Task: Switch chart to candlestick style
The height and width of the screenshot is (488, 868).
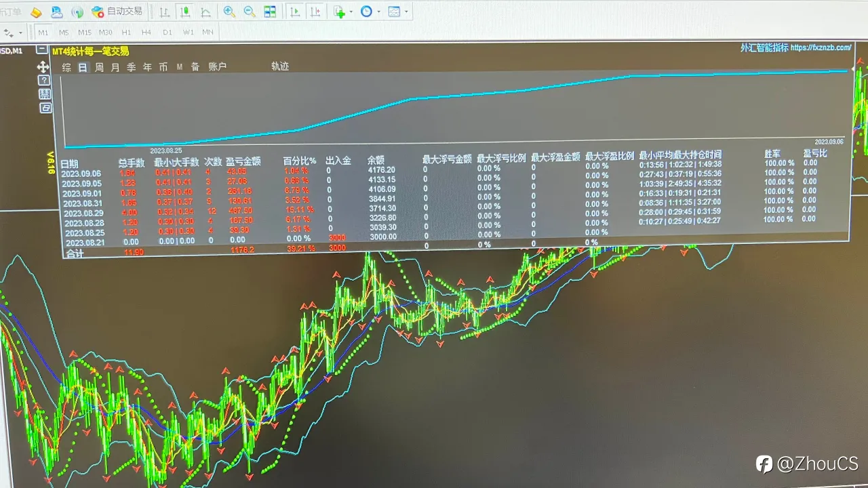Action: pos(184,12)
